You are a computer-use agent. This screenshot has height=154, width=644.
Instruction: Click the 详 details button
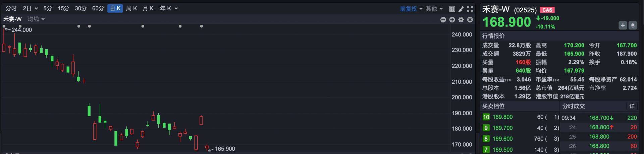[x=632, y=106]
